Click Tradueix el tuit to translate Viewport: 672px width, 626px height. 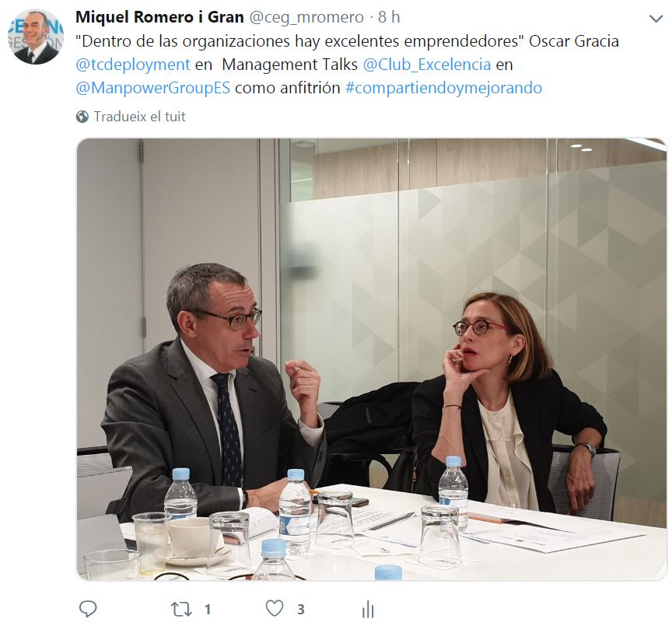point(140,117)
